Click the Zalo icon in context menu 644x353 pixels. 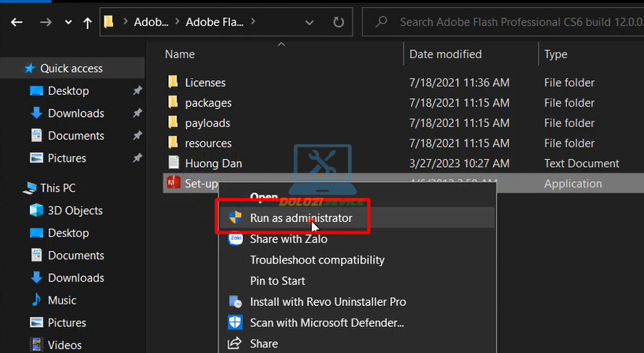click(235, 239)
